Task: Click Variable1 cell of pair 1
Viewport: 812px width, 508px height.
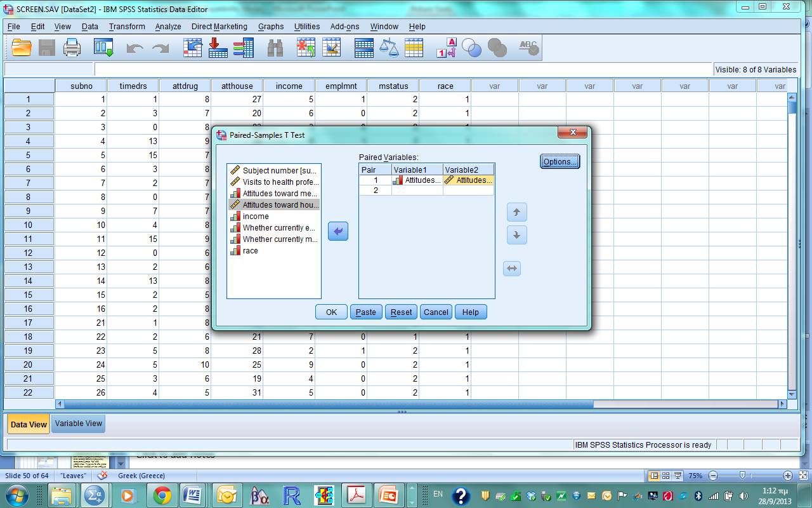Action: pyautogui.click(x=417, y=180)
